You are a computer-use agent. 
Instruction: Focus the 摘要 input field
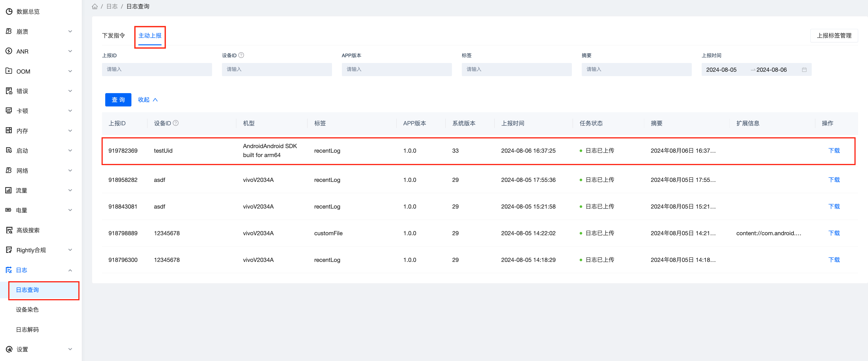point(636,69)
